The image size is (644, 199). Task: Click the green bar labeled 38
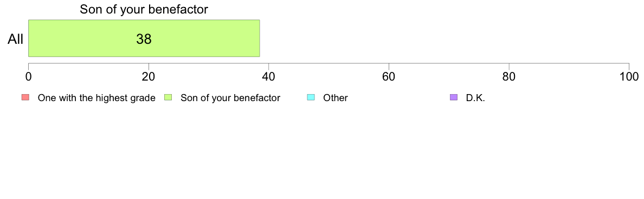[144, 38]
